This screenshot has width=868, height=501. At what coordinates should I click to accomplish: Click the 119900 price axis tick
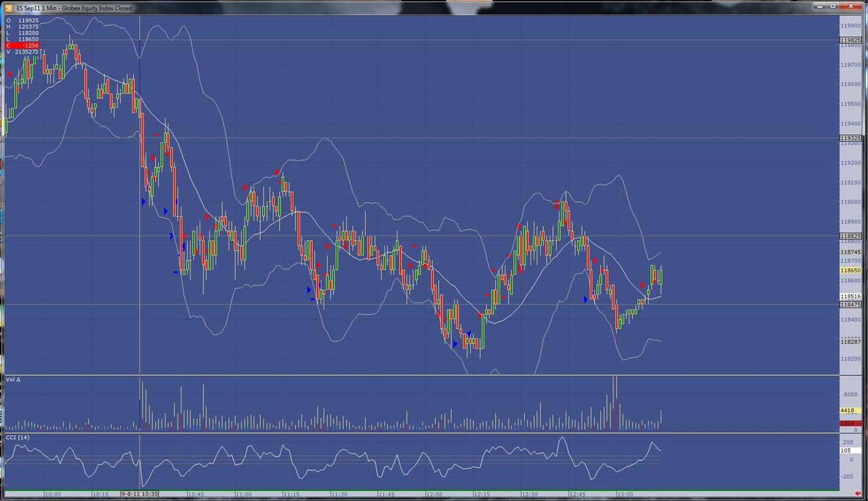tap(850, 25)
